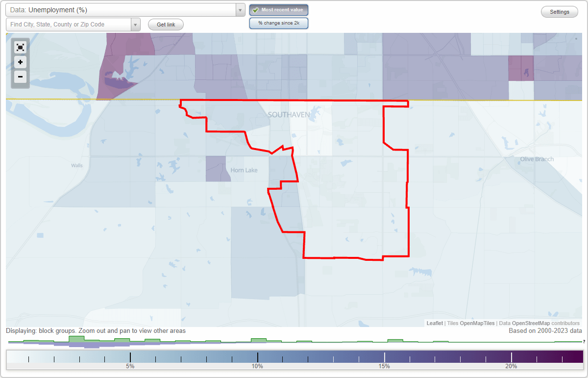Open the Settings panel

pos(559,12)
